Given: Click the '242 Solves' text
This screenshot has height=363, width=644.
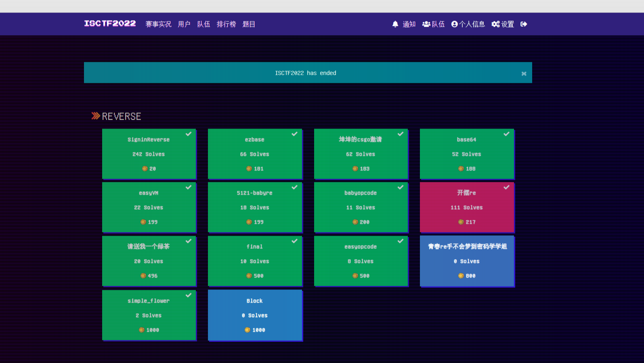Looking at the screenshot, I should coord(149,154).
